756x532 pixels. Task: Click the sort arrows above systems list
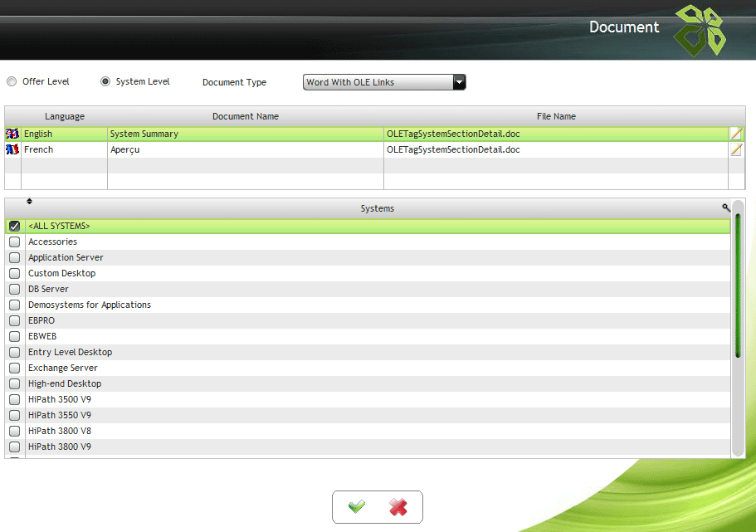[30, 201]
